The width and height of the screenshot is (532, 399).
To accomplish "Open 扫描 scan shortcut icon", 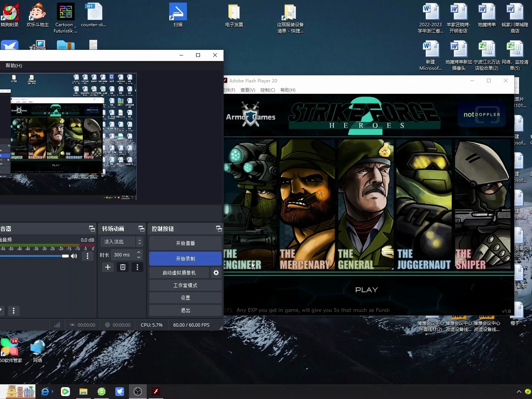I will tap(178, 15).
